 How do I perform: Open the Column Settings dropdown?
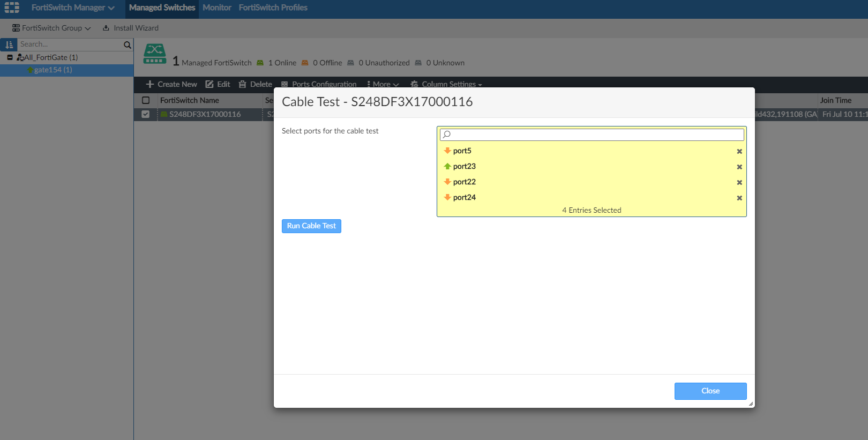(x=446, y=84)
